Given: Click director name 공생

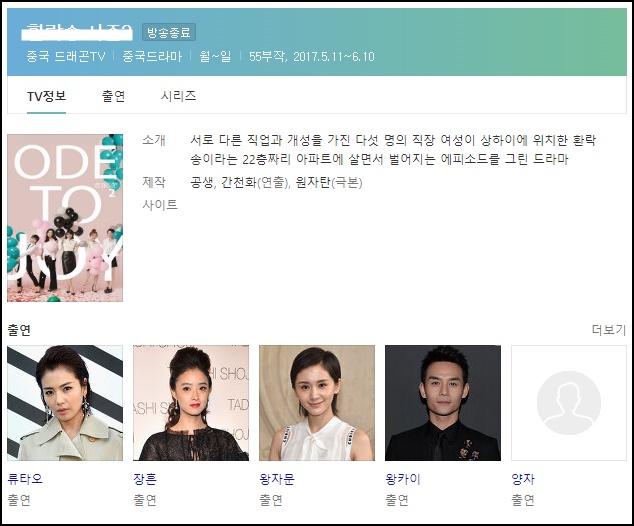Looking at the screenshot, I should (x=201, y=182).
